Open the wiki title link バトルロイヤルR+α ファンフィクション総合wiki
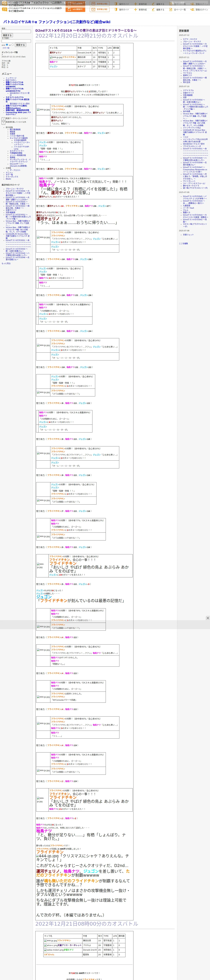 coord(57,22)
